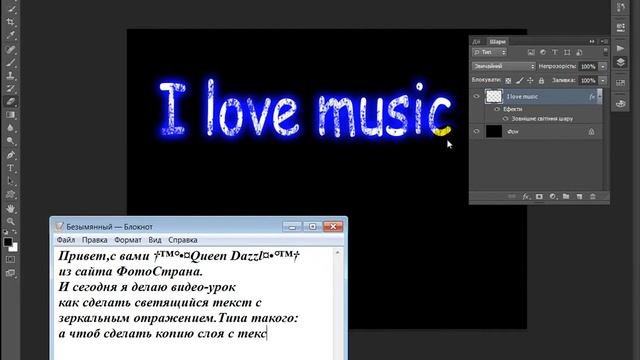Select the Eyedropper tool
The image size is (640, 360).
pos(11,35)
